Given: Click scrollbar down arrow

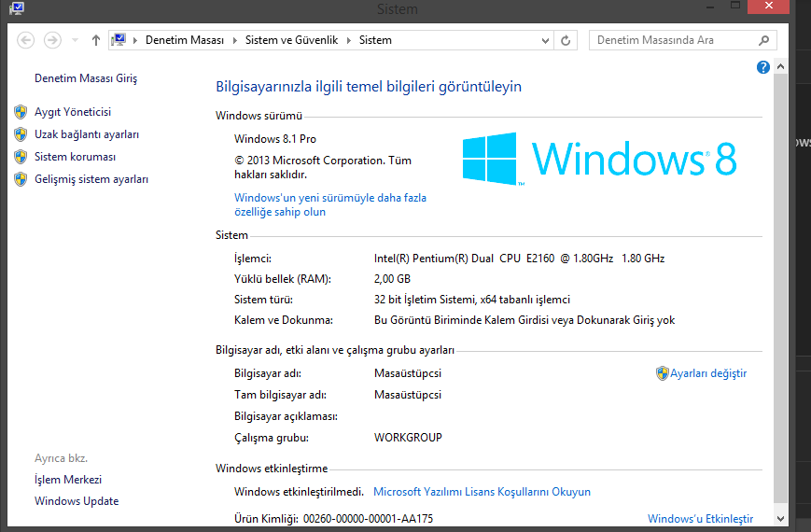Looking at the screenshot, I should click(780, 519).
